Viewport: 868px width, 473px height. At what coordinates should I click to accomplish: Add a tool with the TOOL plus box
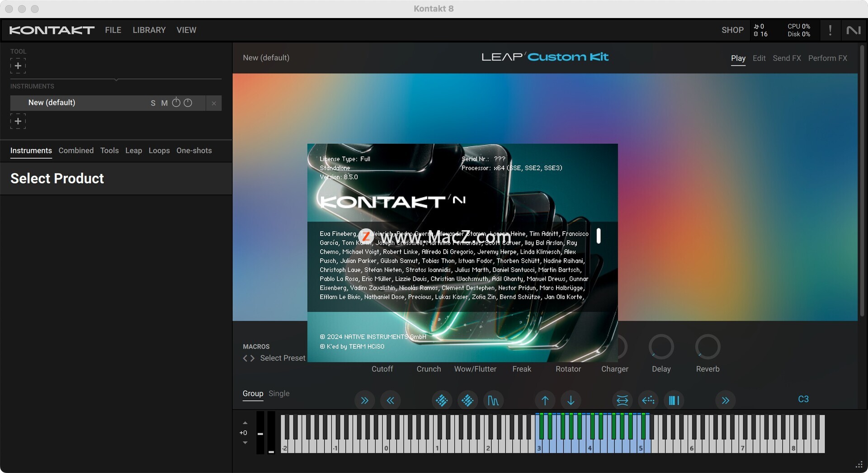[x=18, y=66]
